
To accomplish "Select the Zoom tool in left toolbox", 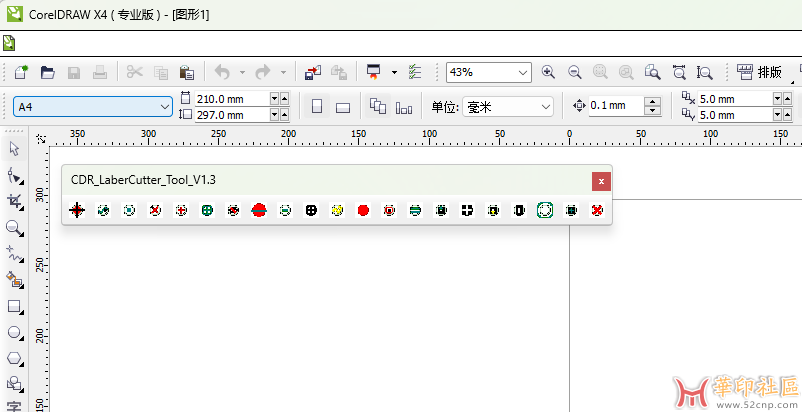I will coord(14,228).
